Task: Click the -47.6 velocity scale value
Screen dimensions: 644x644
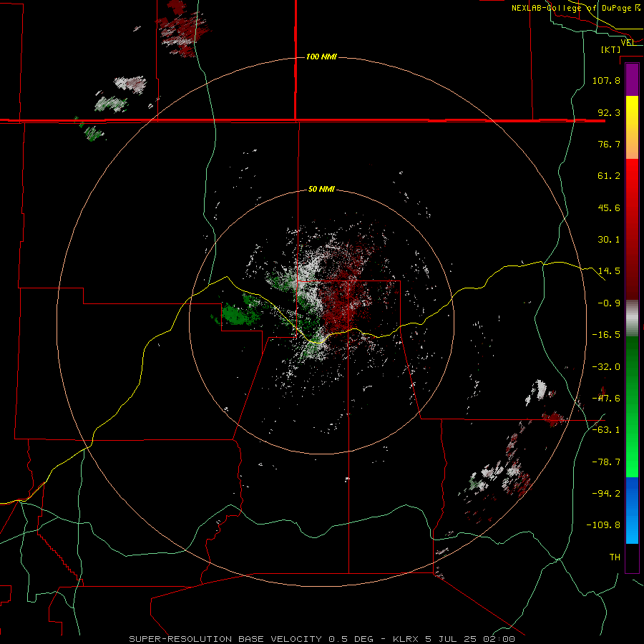Action: (606, 399)
